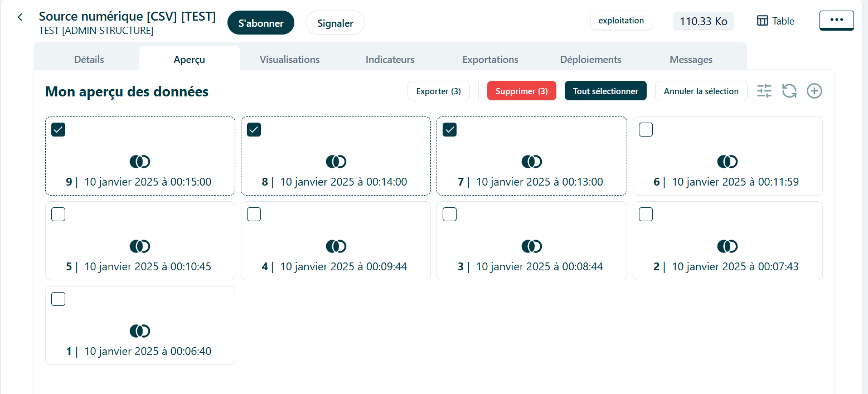Click the timestamp 10 janvier 2025 à 00:08:44
The height and width of the screenshot is (394, 868).
coord(540,266)
